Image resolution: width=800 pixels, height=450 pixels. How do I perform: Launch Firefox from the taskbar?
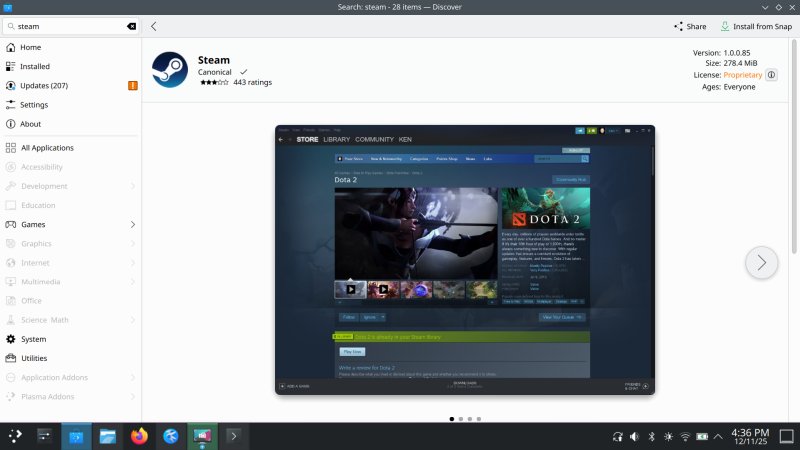coord(139,436)
